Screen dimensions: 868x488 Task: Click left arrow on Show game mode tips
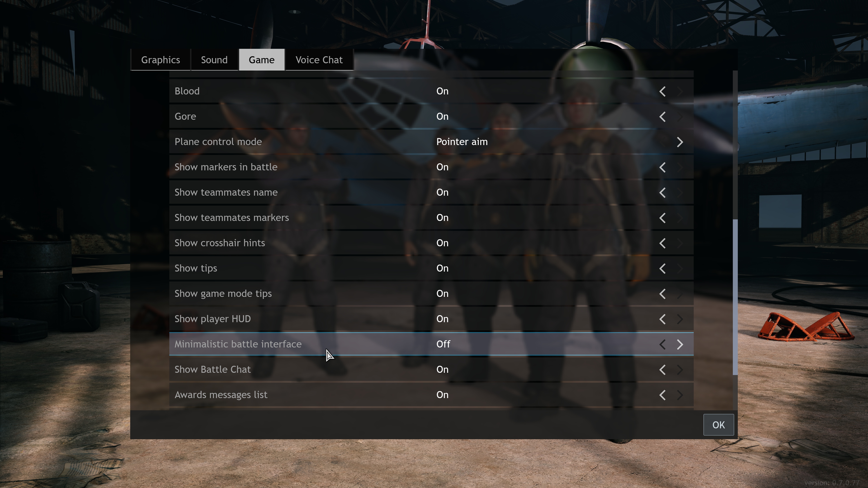(x=663, y=294)
